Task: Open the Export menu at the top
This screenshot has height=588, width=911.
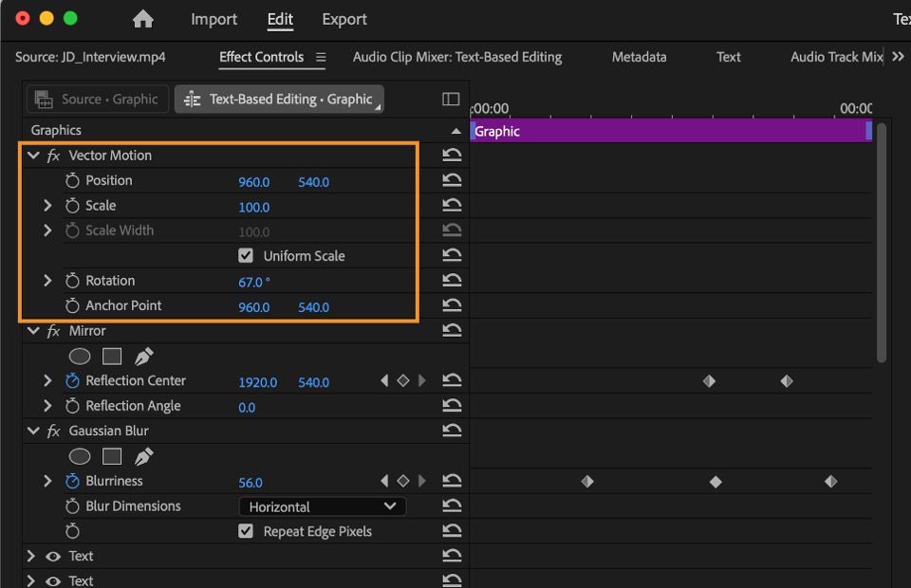Action: coord(344,19)
